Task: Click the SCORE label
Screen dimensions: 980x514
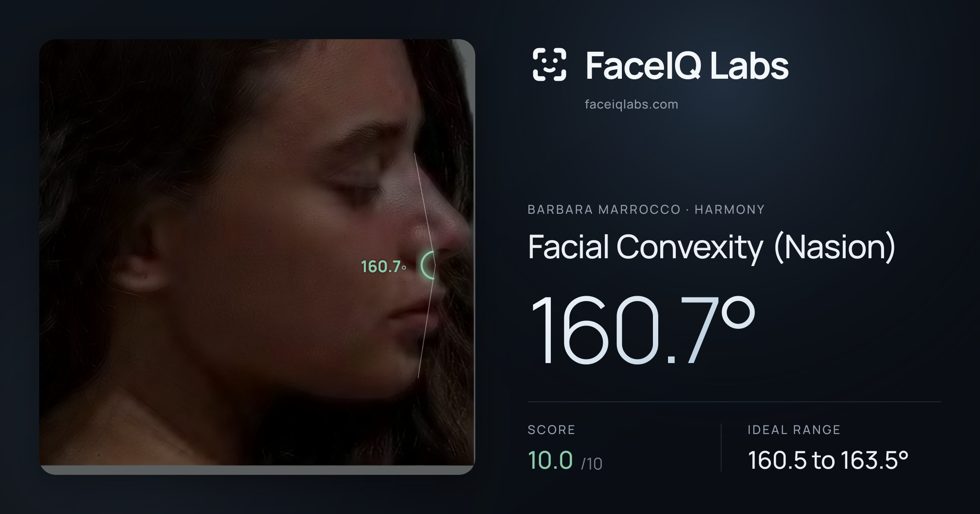Action: click(551, 430)
